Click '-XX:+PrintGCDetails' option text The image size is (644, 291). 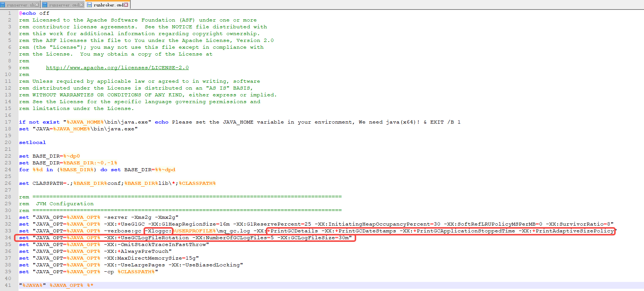pos(286,231)
